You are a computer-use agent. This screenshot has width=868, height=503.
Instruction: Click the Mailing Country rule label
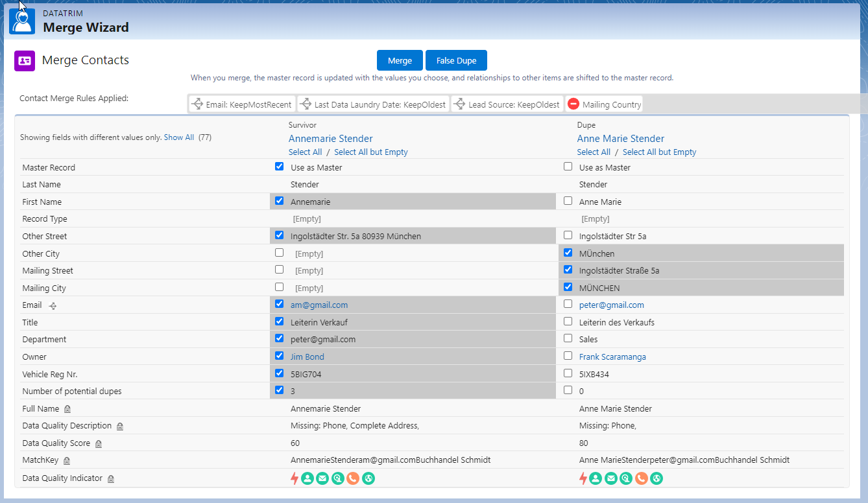click(x=612, y=105)
